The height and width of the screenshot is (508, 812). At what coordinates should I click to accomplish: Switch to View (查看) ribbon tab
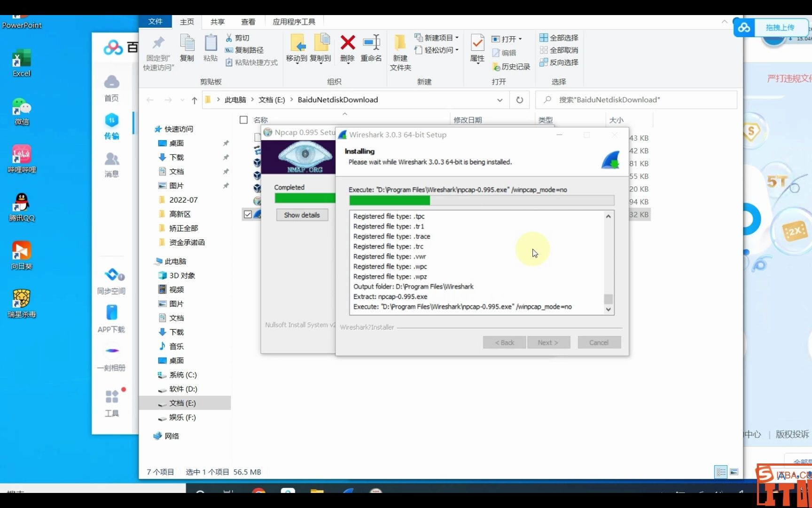pyautogui.click(x=248, y=22)
